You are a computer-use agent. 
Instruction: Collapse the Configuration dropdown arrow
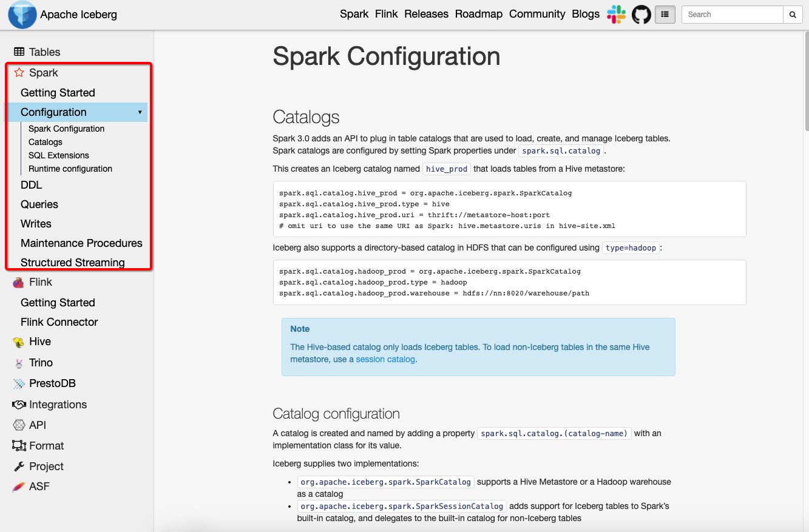[140, 112]
